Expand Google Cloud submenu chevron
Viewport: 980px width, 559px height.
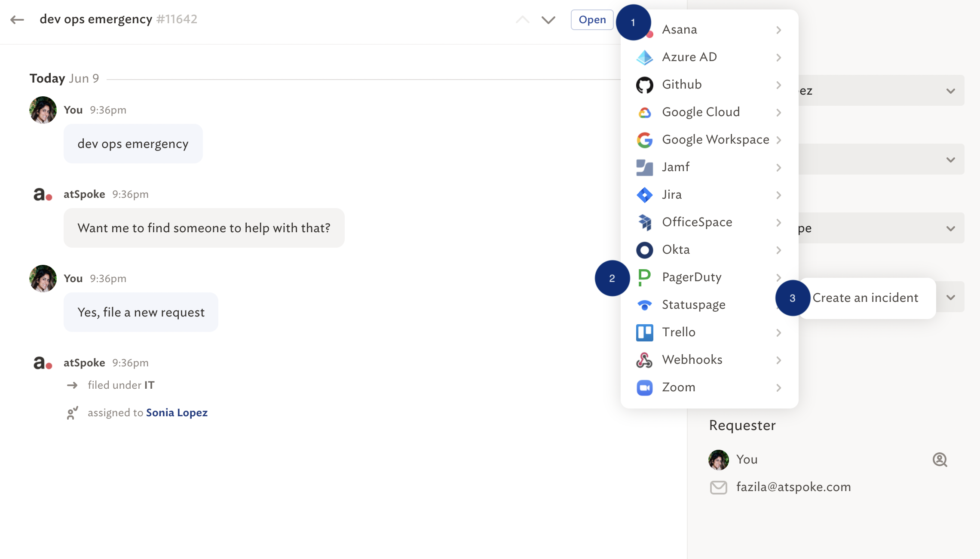(779, 113)
